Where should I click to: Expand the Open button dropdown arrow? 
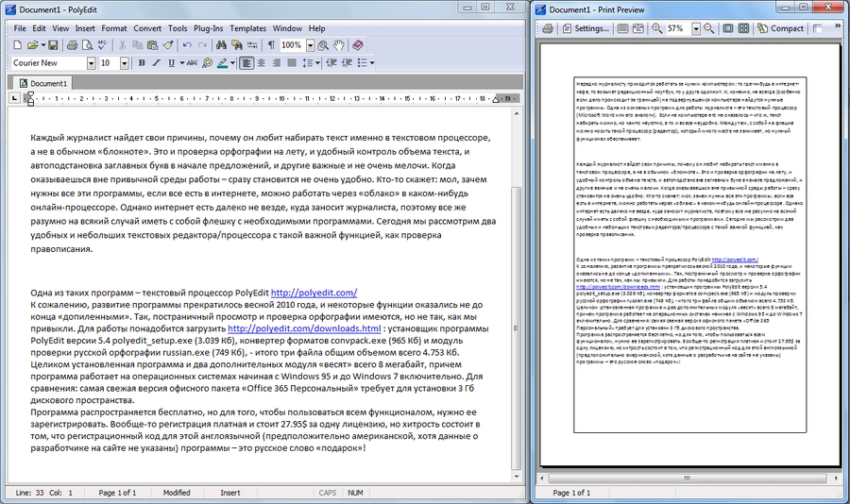pos(42,45)
